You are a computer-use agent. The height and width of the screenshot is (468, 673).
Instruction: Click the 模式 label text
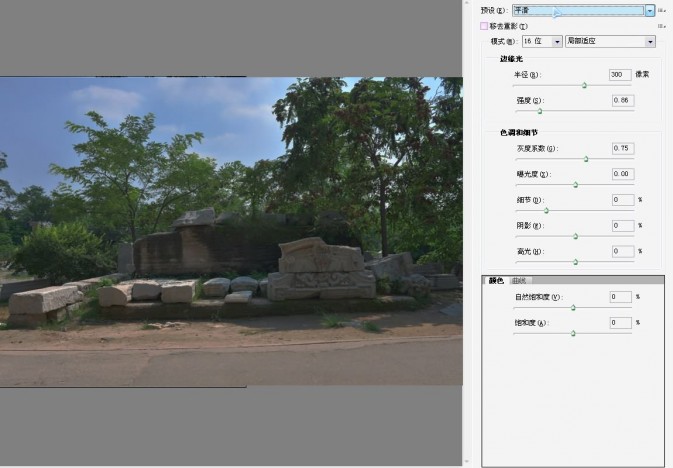(x=503, y=42)
